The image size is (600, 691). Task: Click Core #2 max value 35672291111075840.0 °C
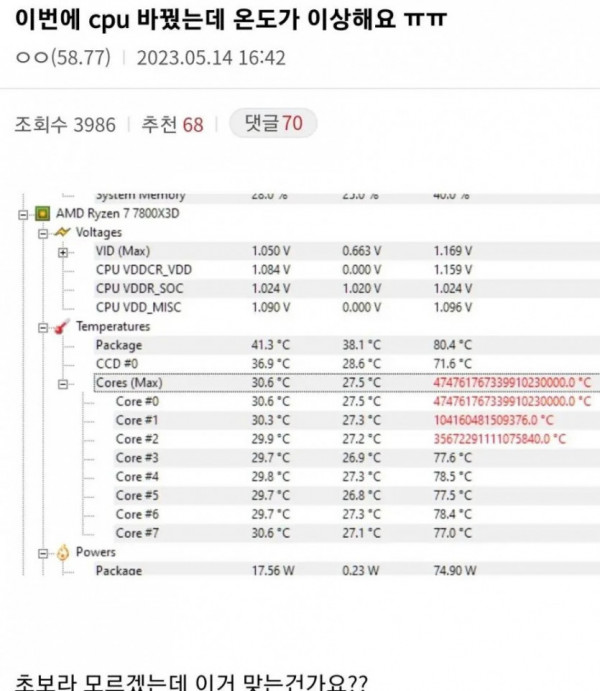pos(500,439)
